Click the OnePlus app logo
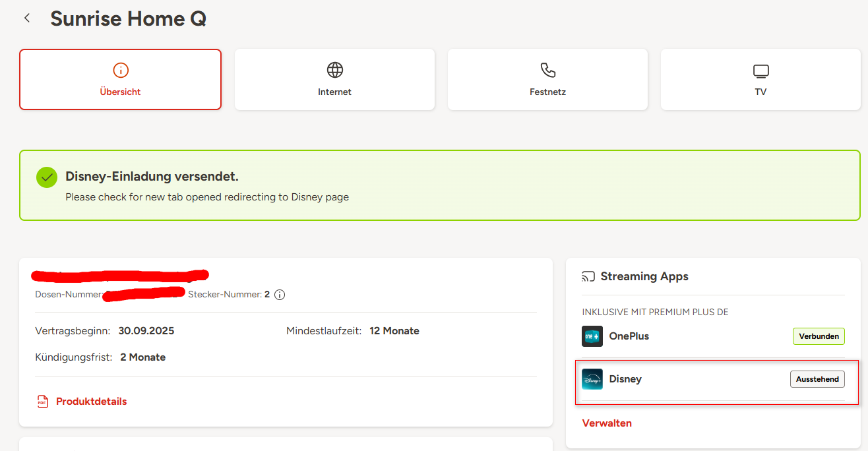868x451 pixels. pos(592,336)
